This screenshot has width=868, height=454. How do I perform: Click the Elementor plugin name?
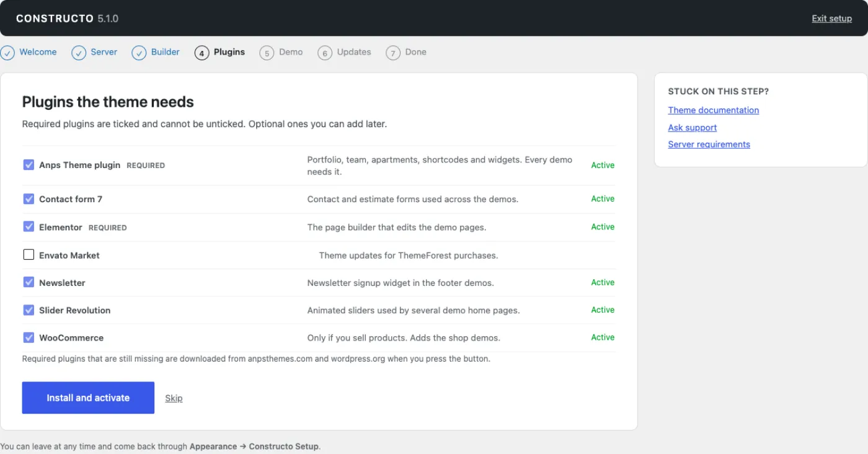(61, 227)
